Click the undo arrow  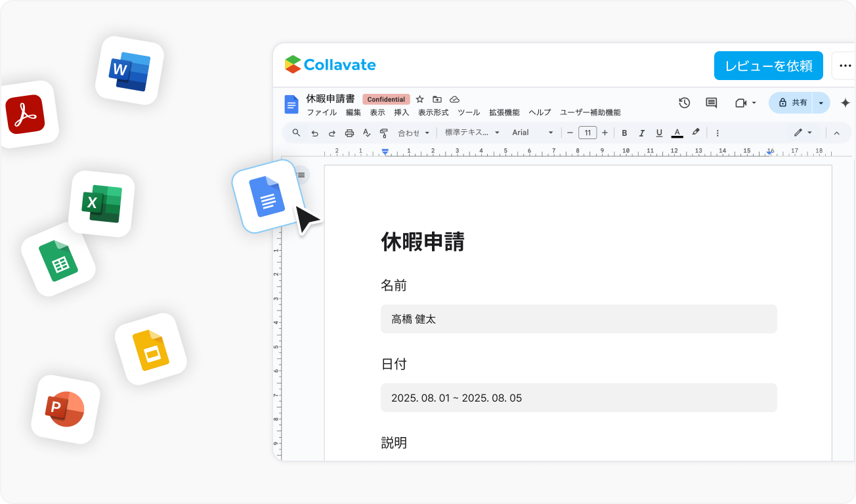click(x=314, y=133)
